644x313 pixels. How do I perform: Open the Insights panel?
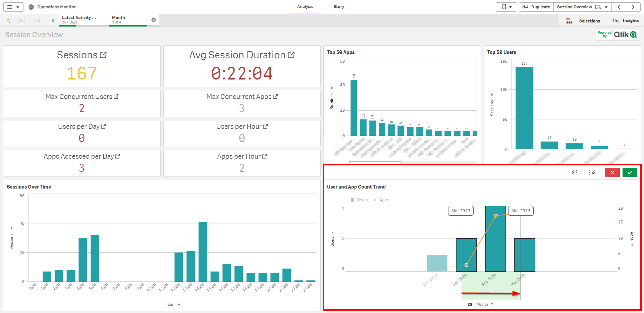(x=626, y=20)
